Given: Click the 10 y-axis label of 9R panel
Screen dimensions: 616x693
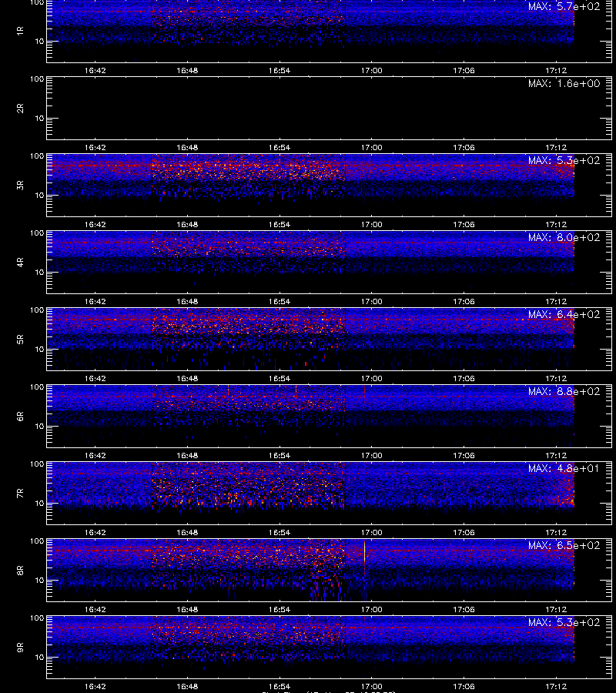Looking at the screenshot, I should 39,658.
